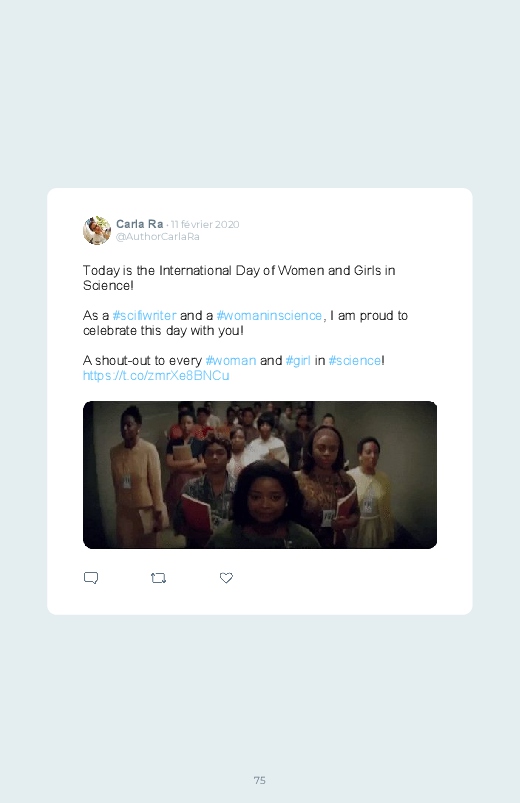Follow the t.co/zmrXe8BNCu link
This screenshot has height=803, width=520.
[156, 375]
